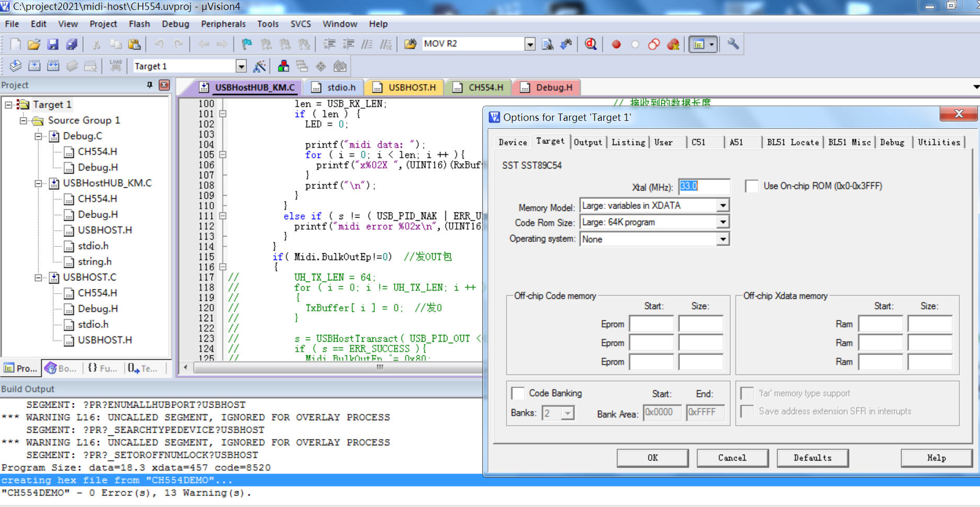980x507 pixels.
Task: Open Configuration with the wrench icon
Action: tap(733, 44)
